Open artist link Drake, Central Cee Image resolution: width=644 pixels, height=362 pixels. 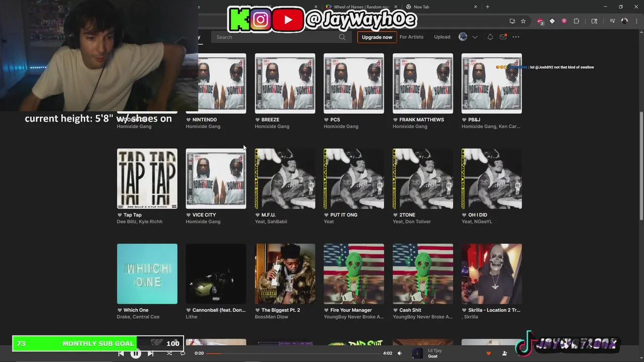coord(138,317)
